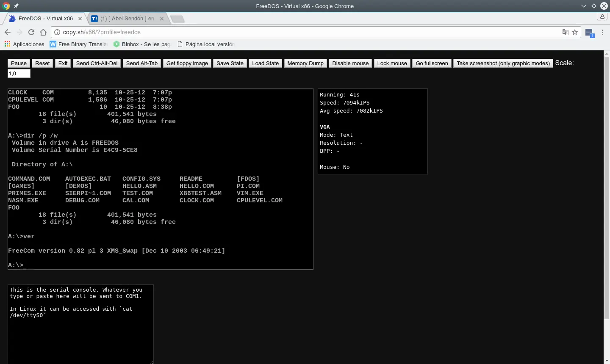The height and width of the screenshot is (364, 610).
Task: Click CONFIG.SYS in the listing
Action: [141, 179]
